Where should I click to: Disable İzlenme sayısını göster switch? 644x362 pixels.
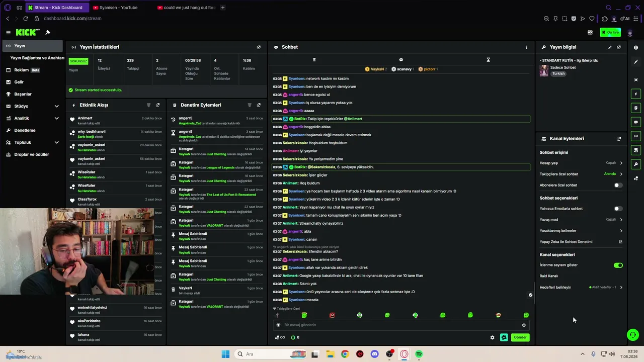pos(618,265)
